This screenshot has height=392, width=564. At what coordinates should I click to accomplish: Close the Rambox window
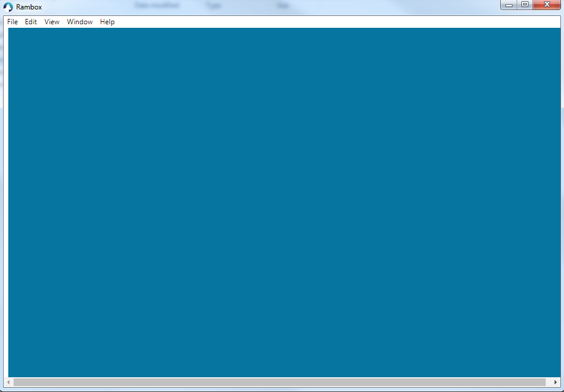click(x=547, y=5)
